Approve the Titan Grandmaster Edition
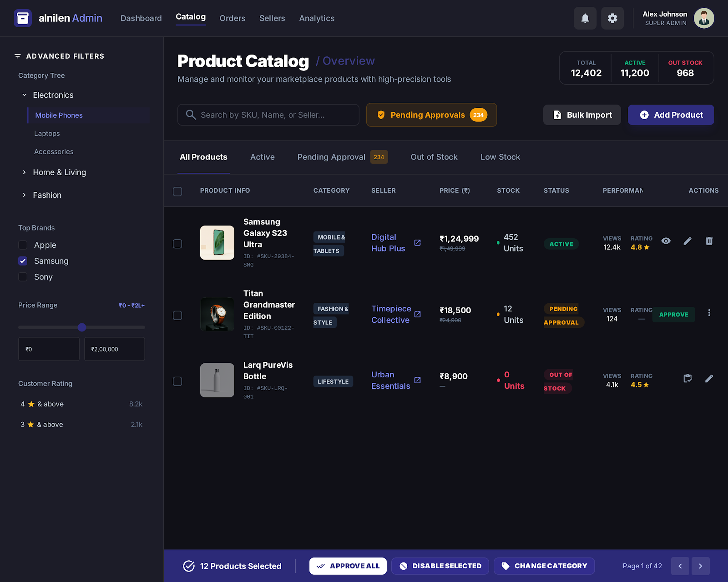Image resolution: width=728 pixels, height=582 pixels. click(673, 314)
